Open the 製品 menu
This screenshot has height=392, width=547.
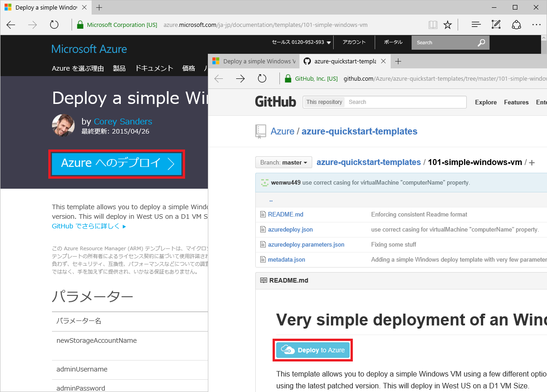pyautogui.click(x=119, y=68)
